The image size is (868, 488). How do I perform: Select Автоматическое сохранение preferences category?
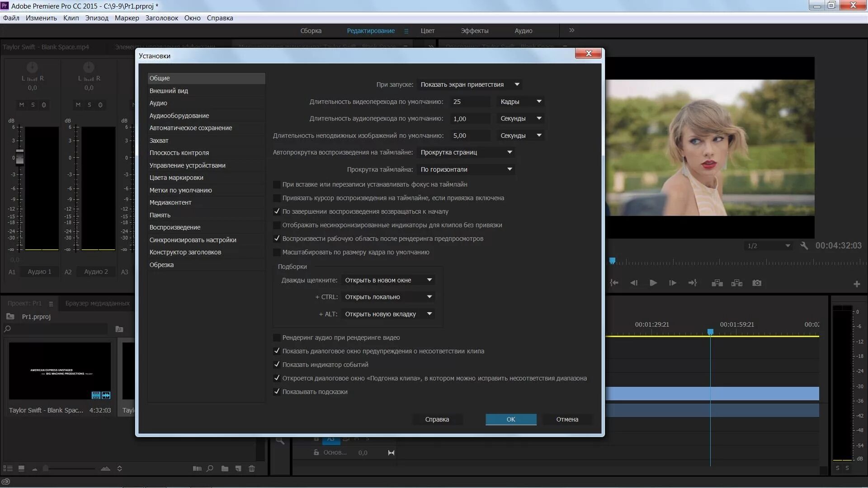[191, 128]
